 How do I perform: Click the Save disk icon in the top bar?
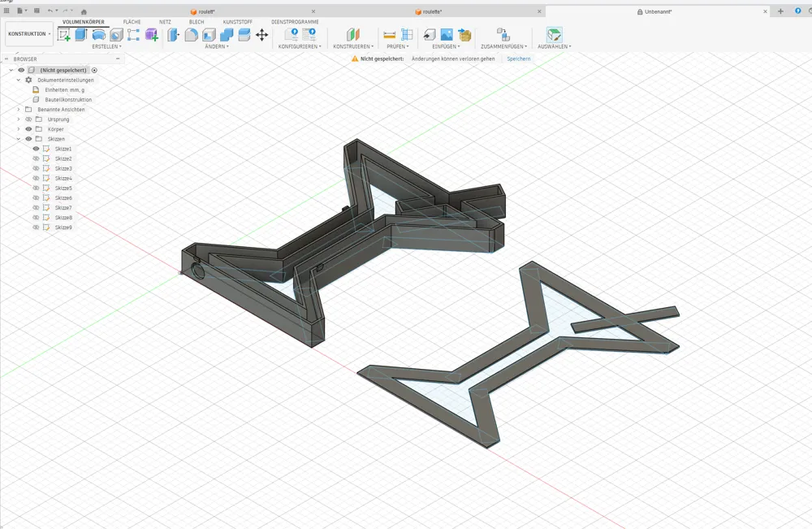[x=37, y=11]
